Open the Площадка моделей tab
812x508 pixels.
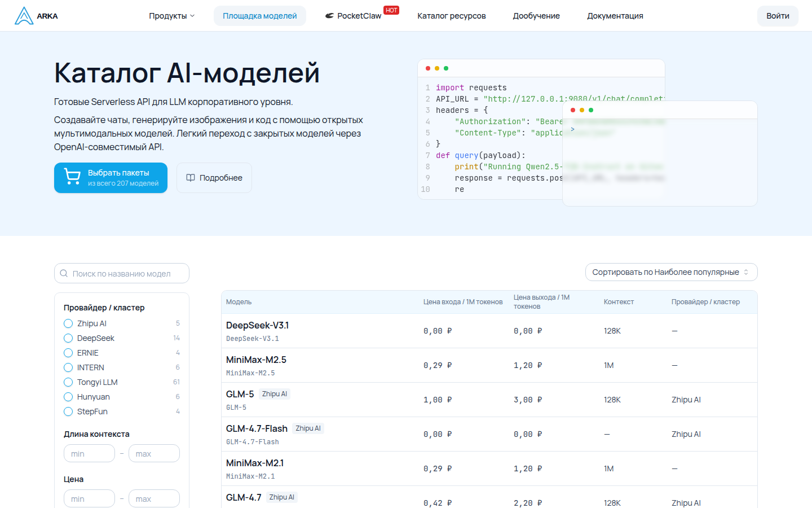click(x=260, y=16)
